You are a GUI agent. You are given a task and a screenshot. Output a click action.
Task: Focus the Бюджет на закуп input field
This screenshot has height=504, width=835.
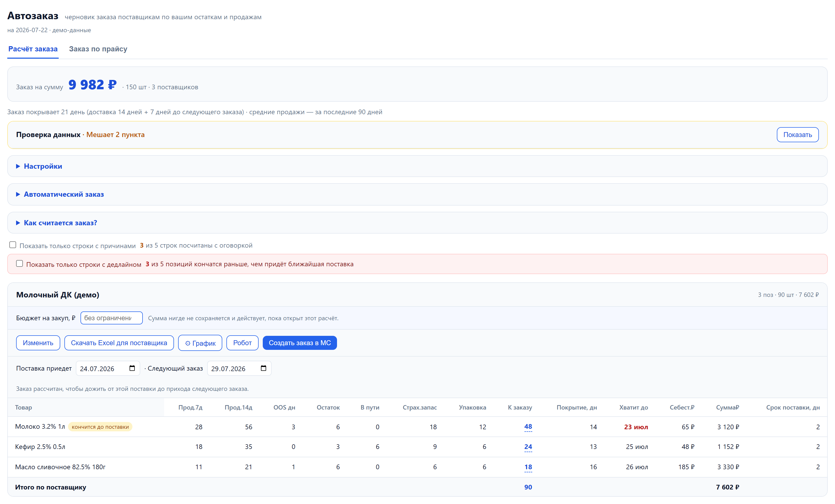point(111,318)
